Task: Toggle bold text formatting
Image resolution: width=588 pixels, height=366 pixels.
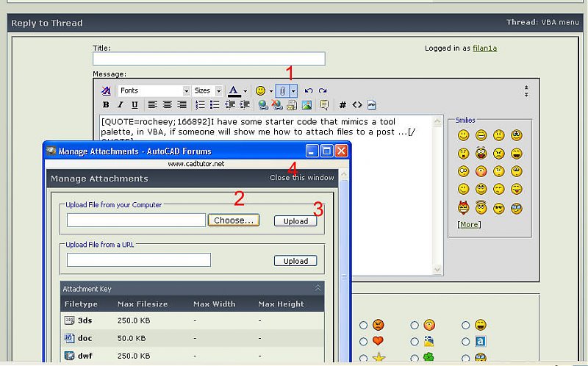Action: (x=107, y=105)
